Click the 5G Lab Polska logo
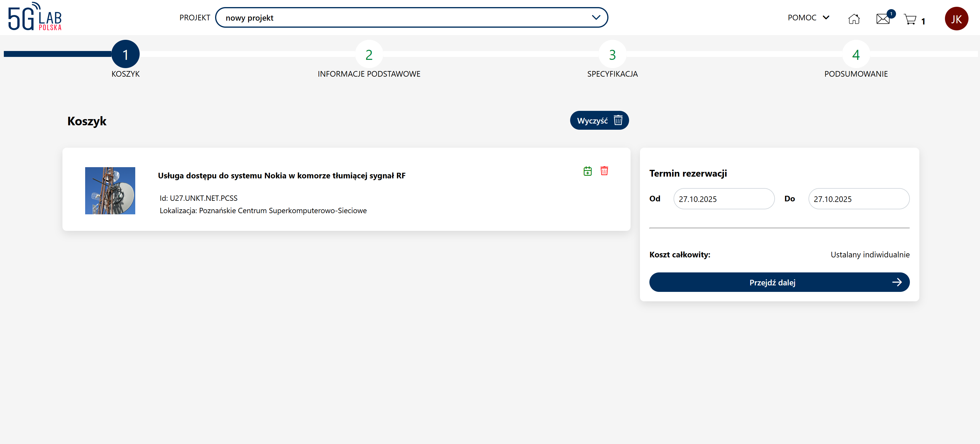 [x=34, y=17]
